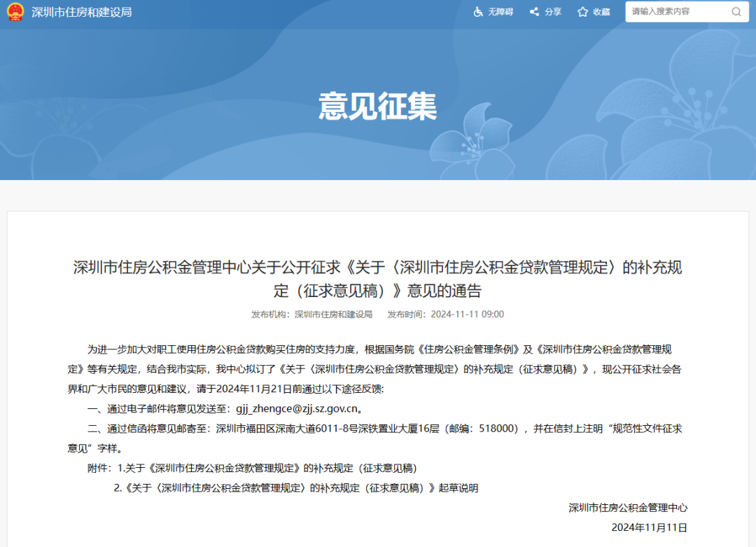Click the 无障碍 text label

coord(500,12)
